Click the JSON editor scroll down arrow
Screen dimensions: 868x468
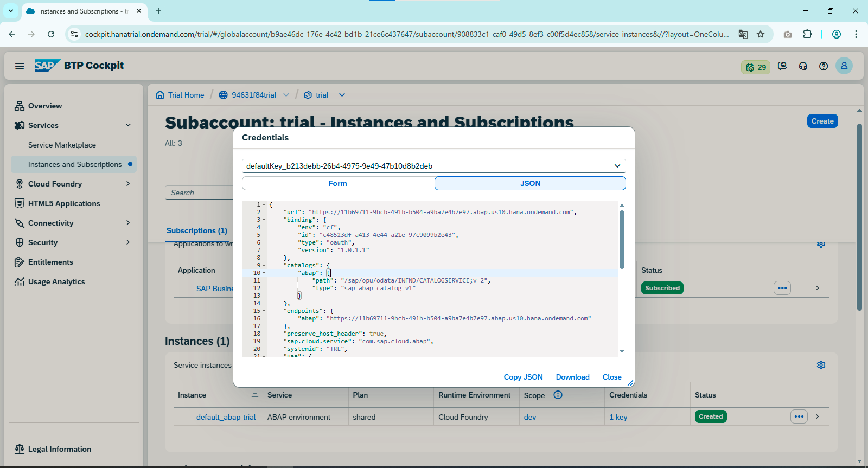point(622,351)
